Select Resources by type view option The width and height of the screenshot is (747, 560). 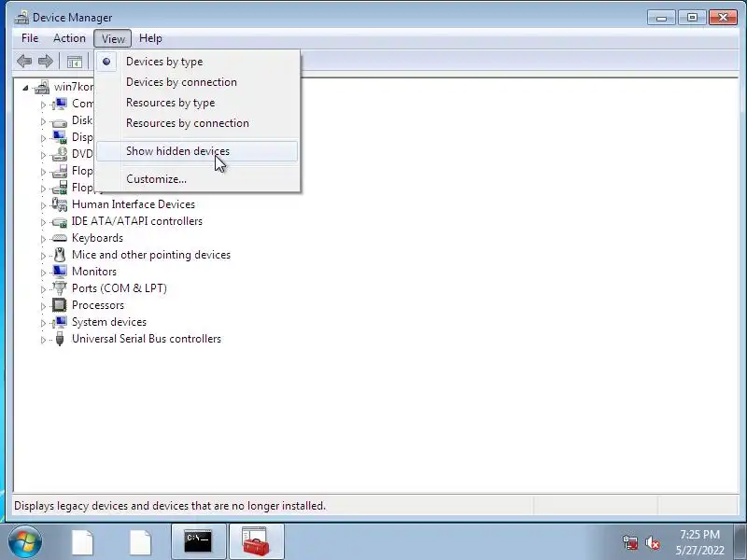[197, 103]
